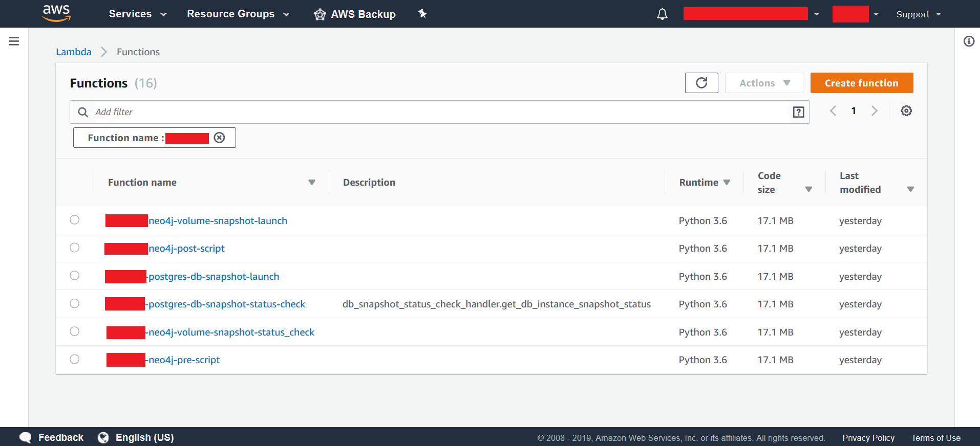Open table preferences gear
Screen dimensions: 980x446
pos(906,111)
